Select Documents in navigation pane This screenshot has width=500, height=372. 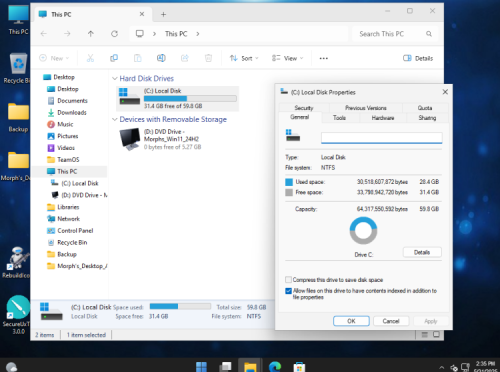(72, 101)
